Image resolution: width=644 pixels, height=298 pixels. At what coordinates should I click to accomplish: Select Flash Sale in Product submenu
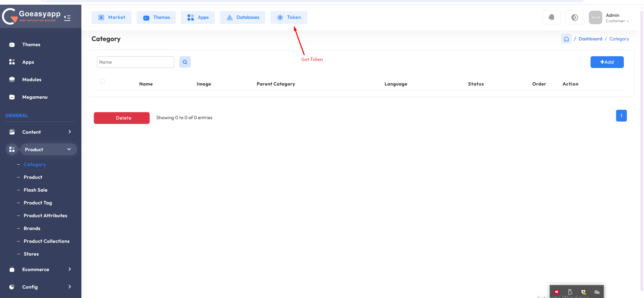[35, 190]
